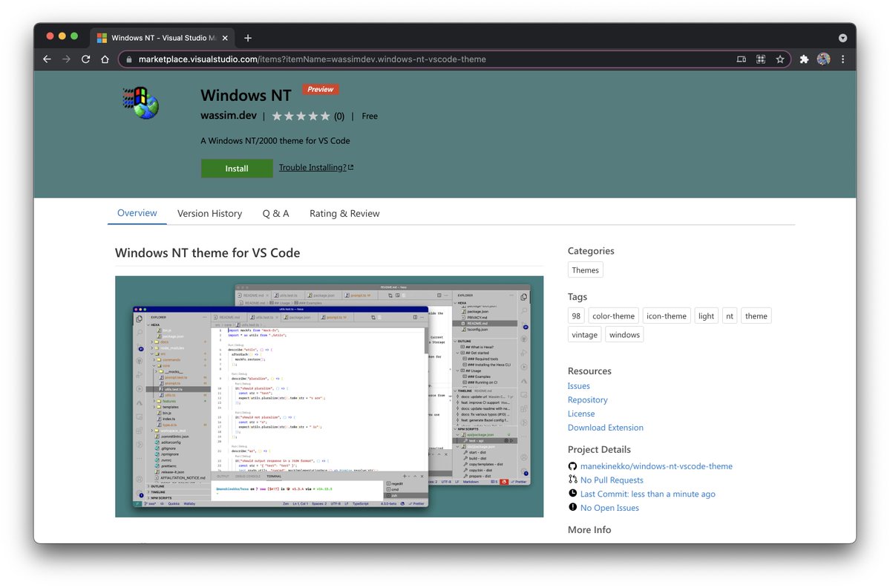Click the pull request icon

(573, 480)
